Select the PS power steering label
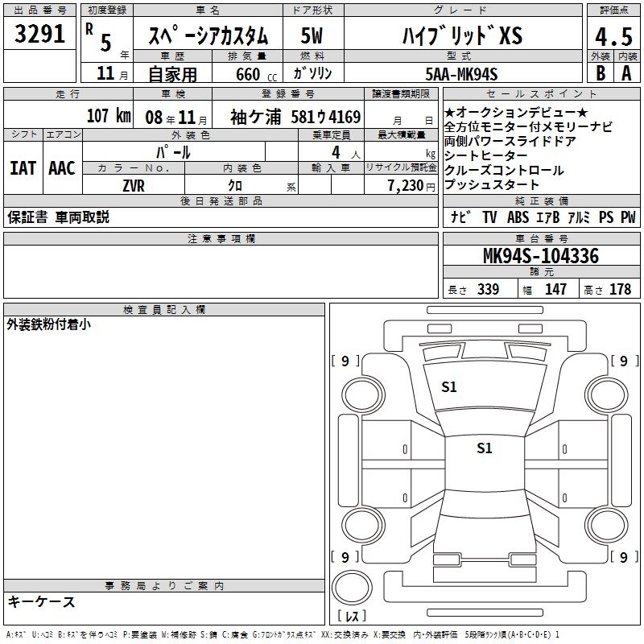 click(x=606, y=217)
